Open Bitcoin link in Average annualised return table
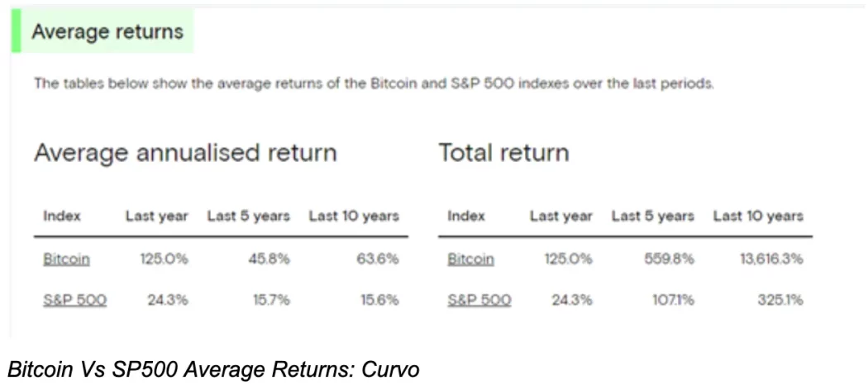868x390 pixels. click(66, 259)
